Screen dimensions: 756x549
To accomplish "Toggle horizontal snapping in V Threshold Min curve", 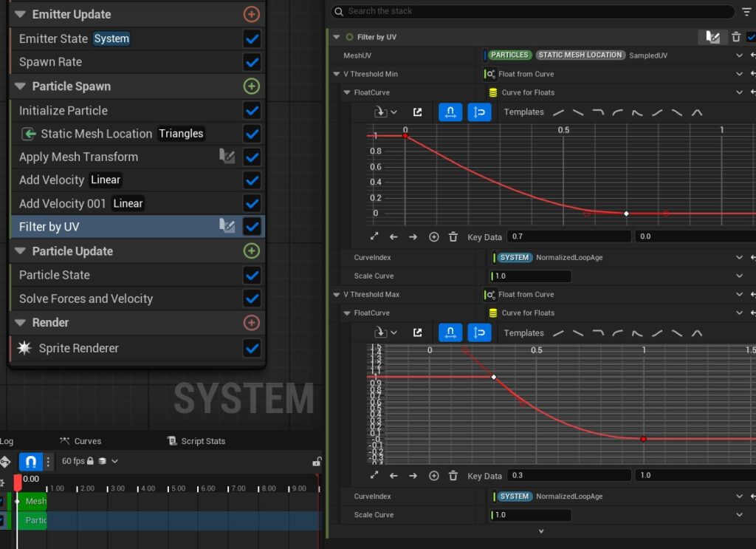I will pos(450,112).
